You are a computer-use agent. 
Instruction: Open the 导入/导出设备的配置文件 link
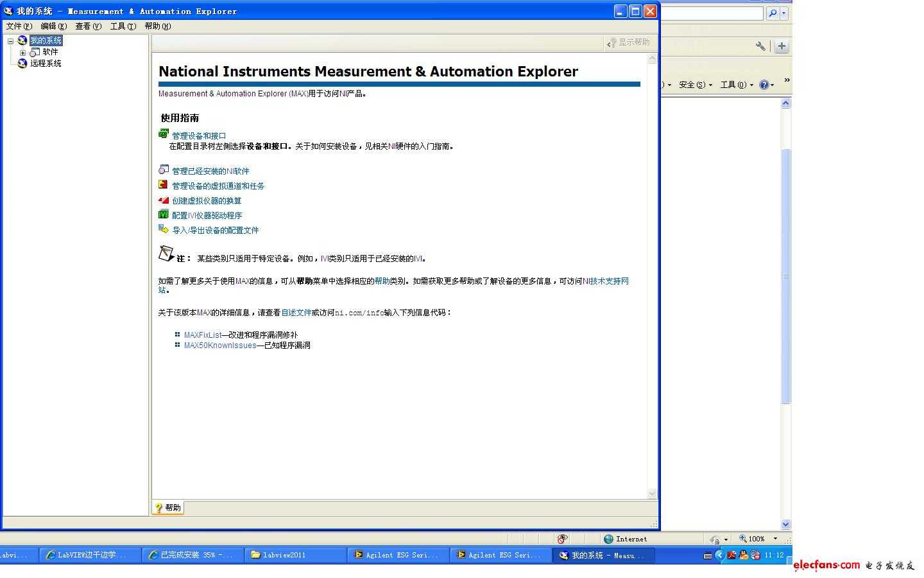[x=216, y=230]
